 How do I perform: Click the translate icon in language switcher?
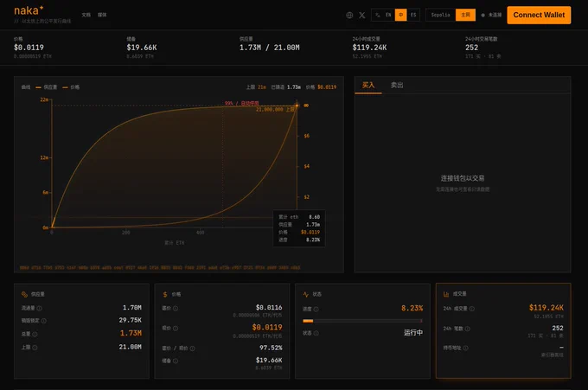[378, 15]
